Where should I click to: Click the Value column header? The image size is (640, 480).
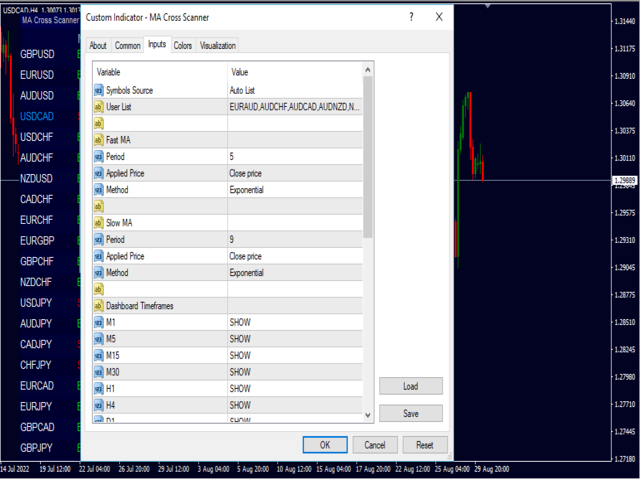(x=295, y=72)
